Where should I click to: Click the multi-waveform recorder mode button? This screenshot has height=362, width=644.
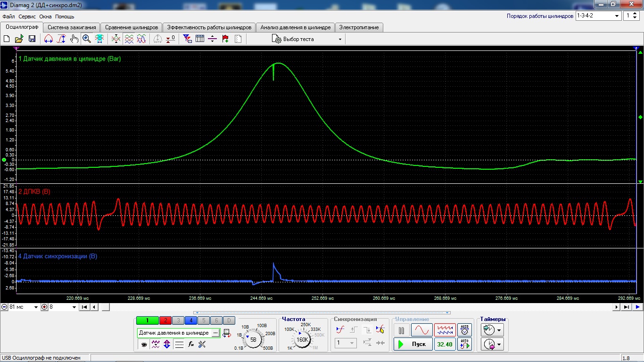pos(445,330)
